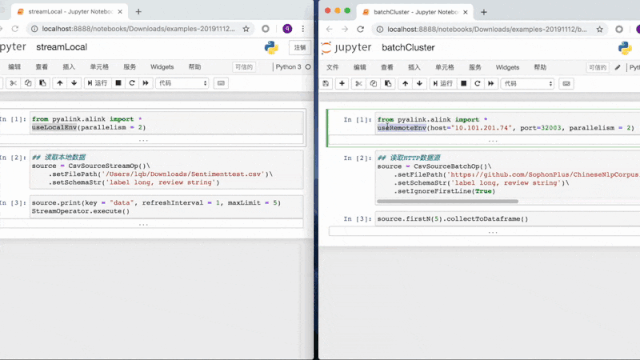Interrupt the kernel with the streamLocal stop icon
Screen dimensions: 640x360
tap(118, 83)
